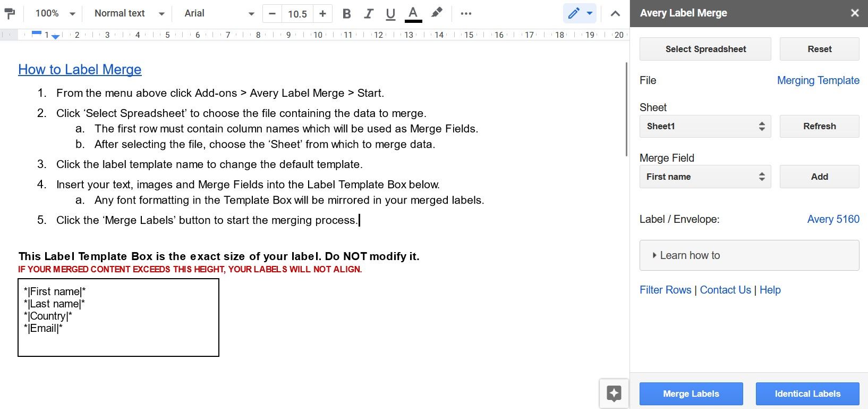Click the Explore star icon

pos(614,394)
